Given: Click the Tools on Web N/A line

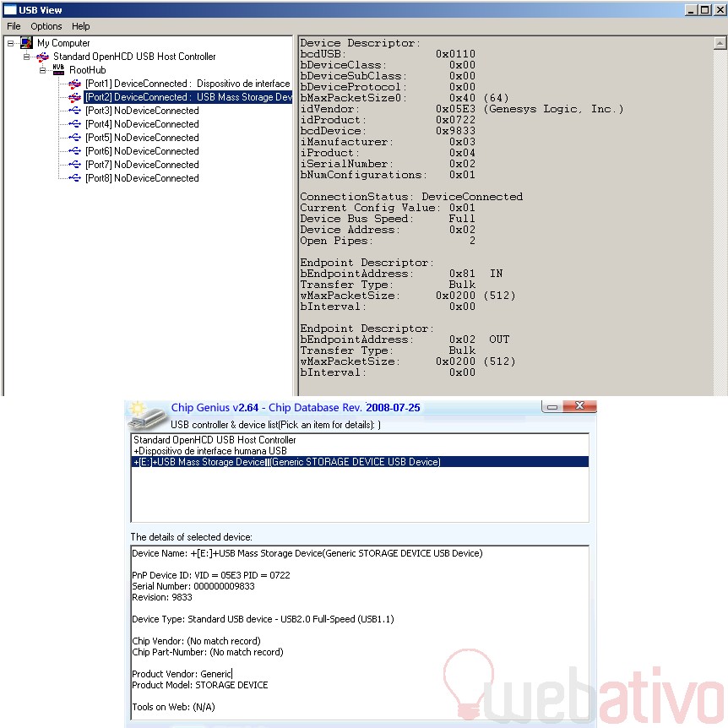Looking at the screenshot, I should [174, 707].
